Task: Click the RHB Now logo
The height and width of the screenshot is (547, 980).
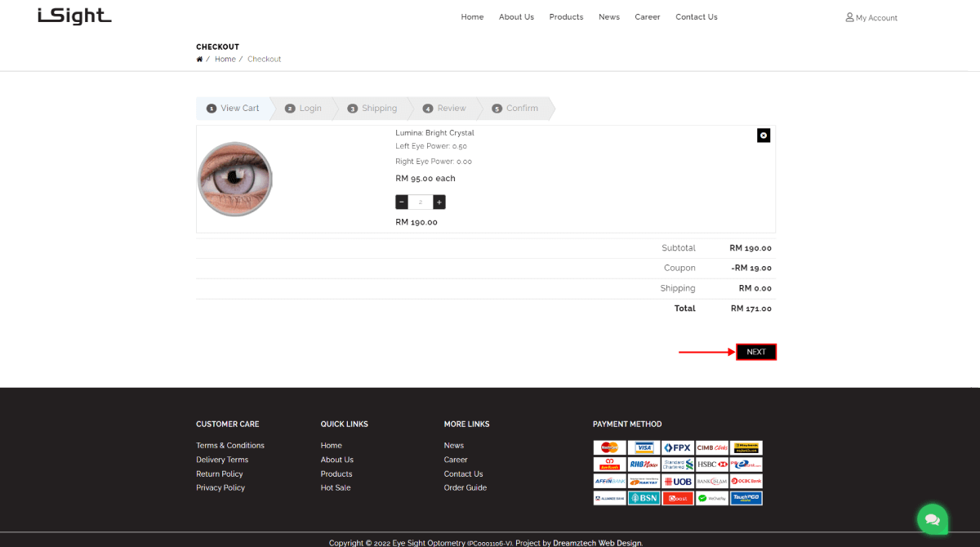Action: (x=644, y=465)
